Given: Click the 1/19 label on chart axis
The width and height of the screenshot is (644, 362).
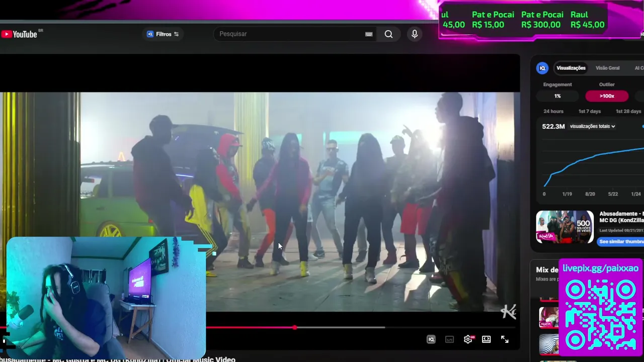Looking at the screenshot, I should click(x=567, y=194).
